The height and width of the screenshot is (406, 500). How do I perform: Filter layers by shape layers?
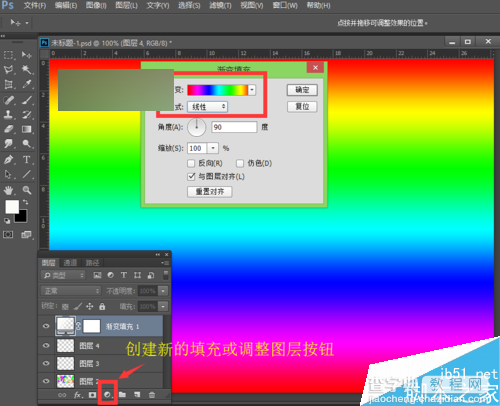137,275
